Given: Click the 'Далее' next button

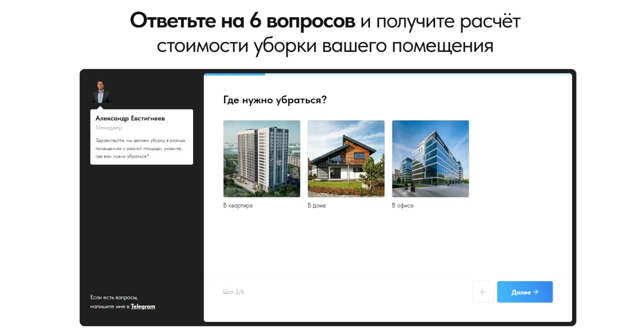Looking at the screenshot, I should 525,292.
